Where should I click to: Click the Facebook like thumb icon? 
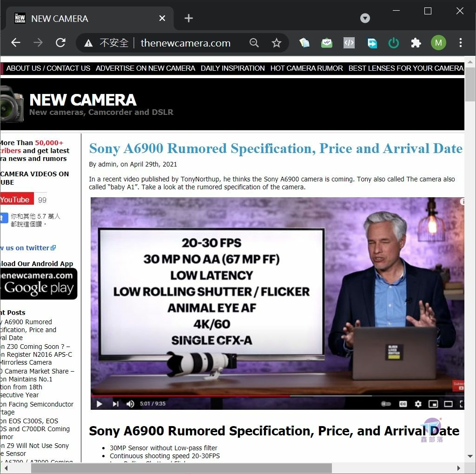click(x=4, y=218)
